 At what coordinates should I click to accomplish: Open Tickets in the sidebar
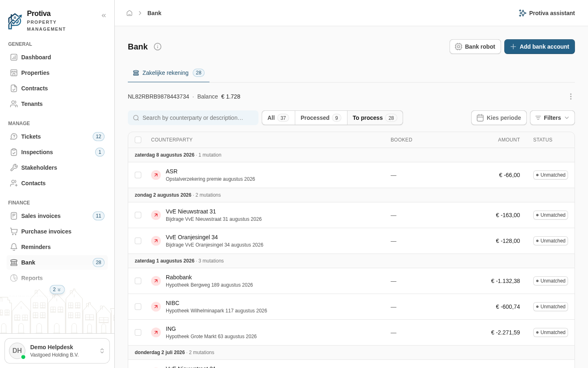57,137
